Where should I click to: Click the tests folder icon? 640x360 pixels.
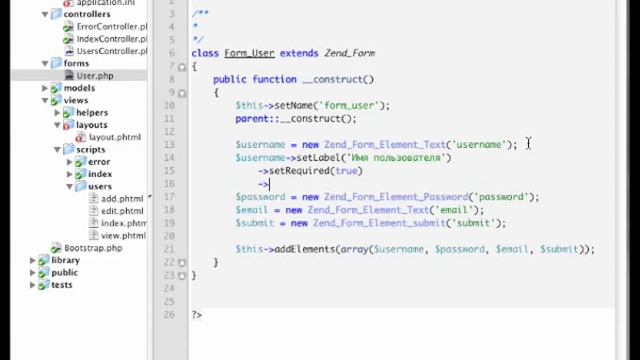click(x=44, y=285)
